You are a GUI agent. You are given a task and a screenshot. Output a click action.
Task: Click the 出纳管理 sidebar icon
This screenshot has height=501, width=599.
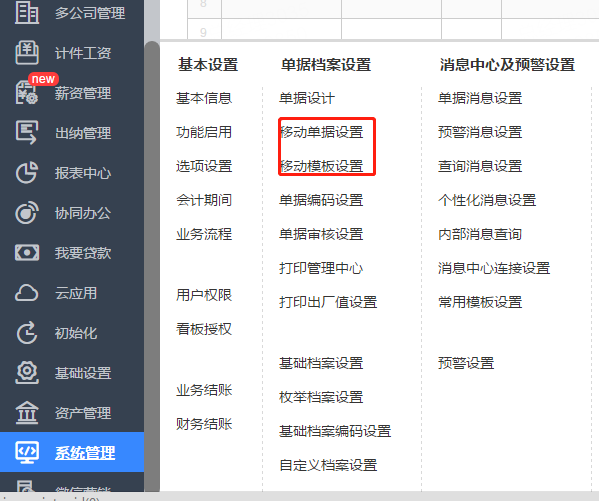coord(27,132)
